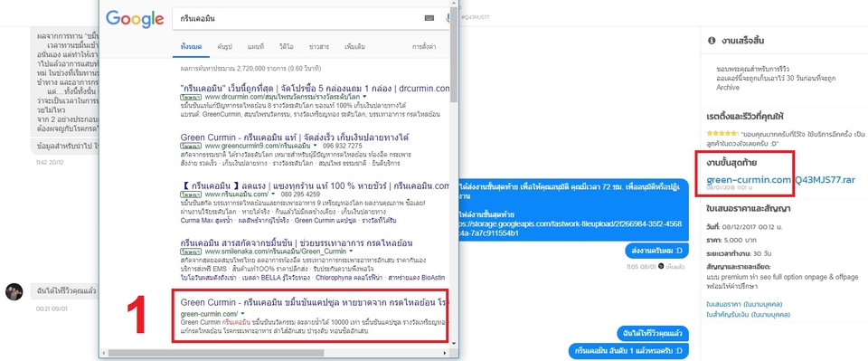Open the on-screen keyboard icon in Google search box

point(429,18)
